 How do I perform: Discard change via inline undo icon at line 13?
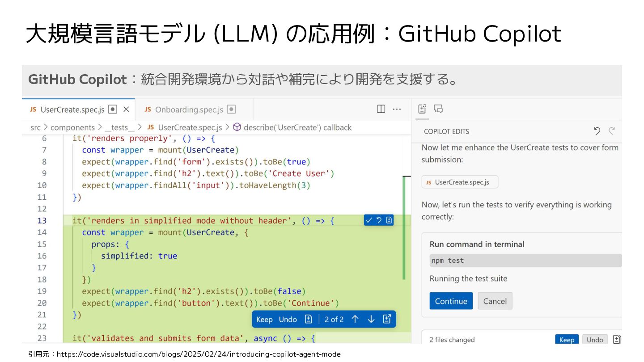pos(379,220)
